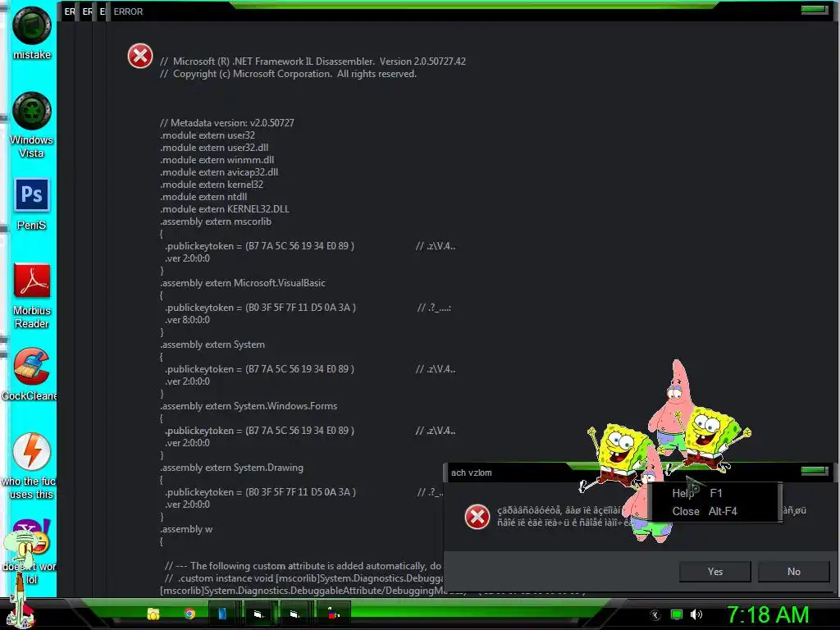This screenshot has height=630, width=840.
Task: Open the 'mistake' desktop icon
Action: click(32, 25)
